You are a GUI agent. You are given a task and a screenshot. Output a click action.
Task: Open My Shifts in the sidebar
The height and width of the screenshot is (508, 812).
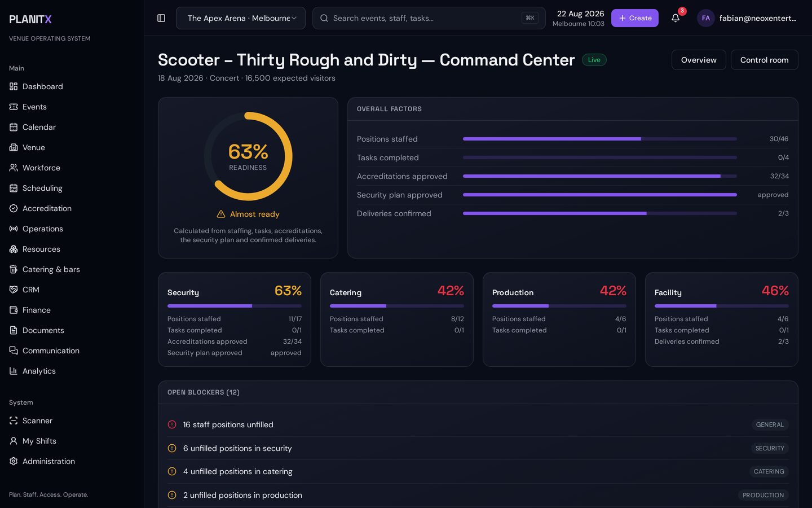pos(72,441)
